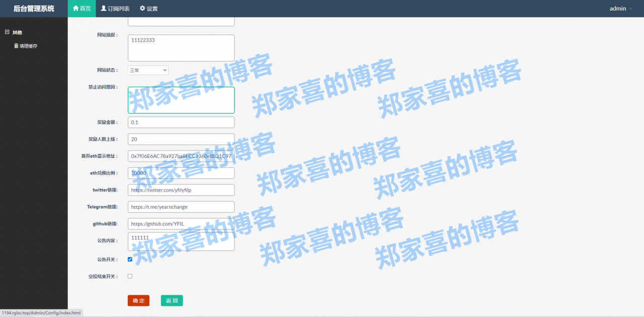This screenshot has width=644, height=317.
Task: Open the 网站状态 dropdown showing 正常
Action: coord(148,70)
